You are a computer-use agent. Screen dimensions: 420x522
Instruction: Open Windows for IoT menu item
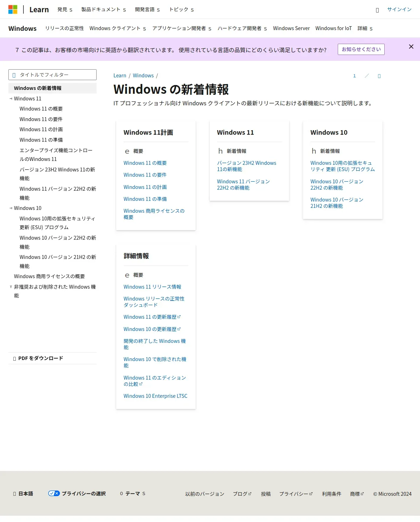pyautogui.click(x=334, y=28)
